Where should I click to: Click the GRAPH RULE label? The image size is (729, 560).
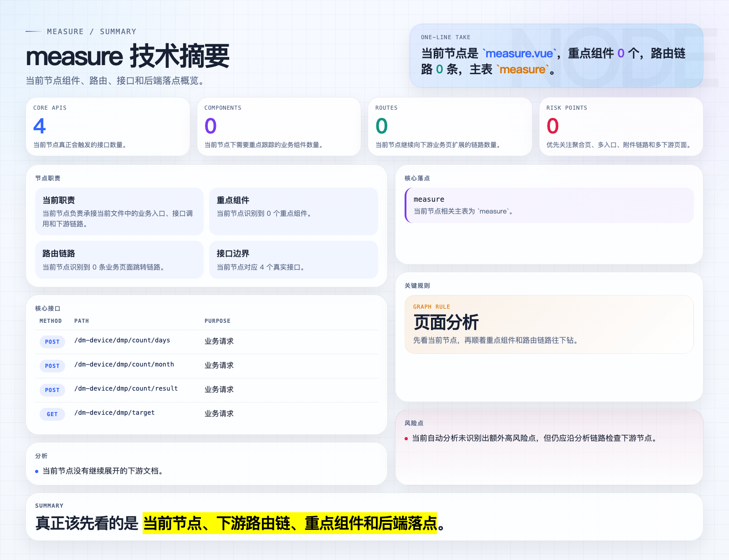[431, 307]
